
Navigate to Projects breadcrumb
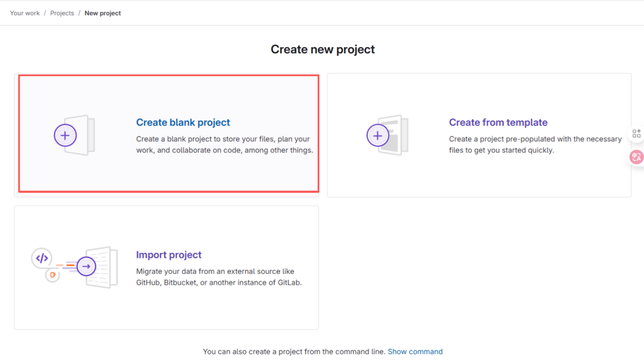coord(62,13)
